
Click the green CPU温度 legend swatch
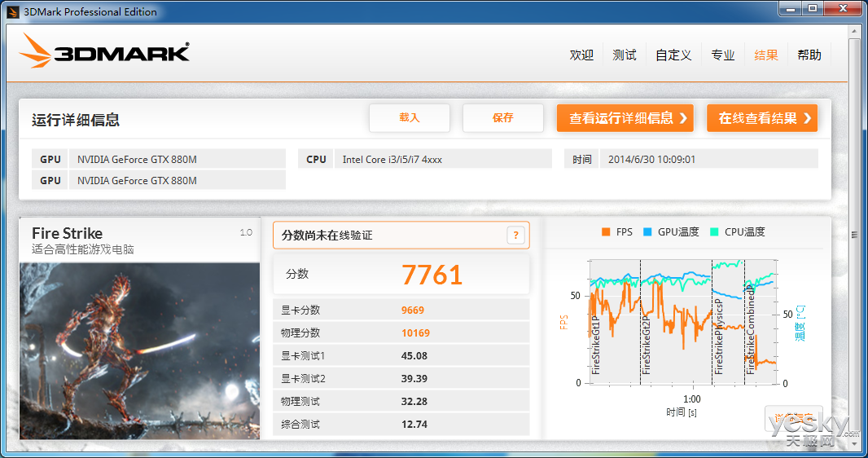(715, 232)
